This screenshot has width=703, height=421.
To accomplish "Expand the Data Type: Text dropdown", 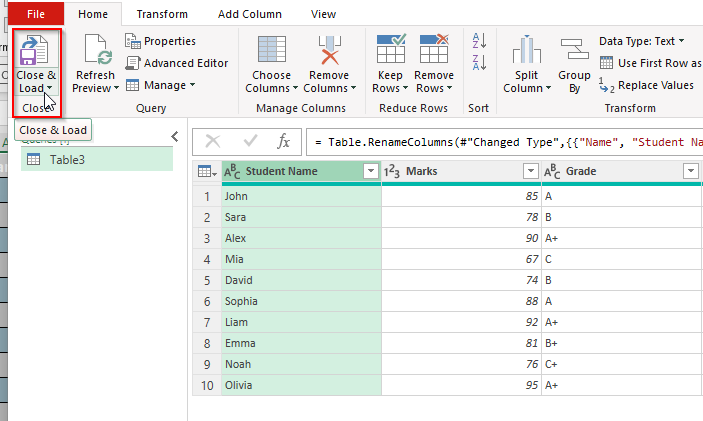I will tap(642, 41).
